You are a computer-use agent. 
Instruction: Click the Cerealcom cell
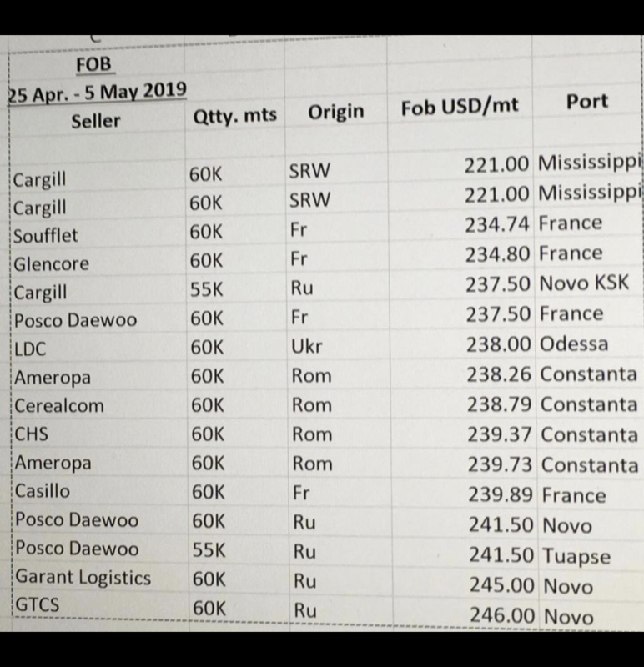click(56, 405)
